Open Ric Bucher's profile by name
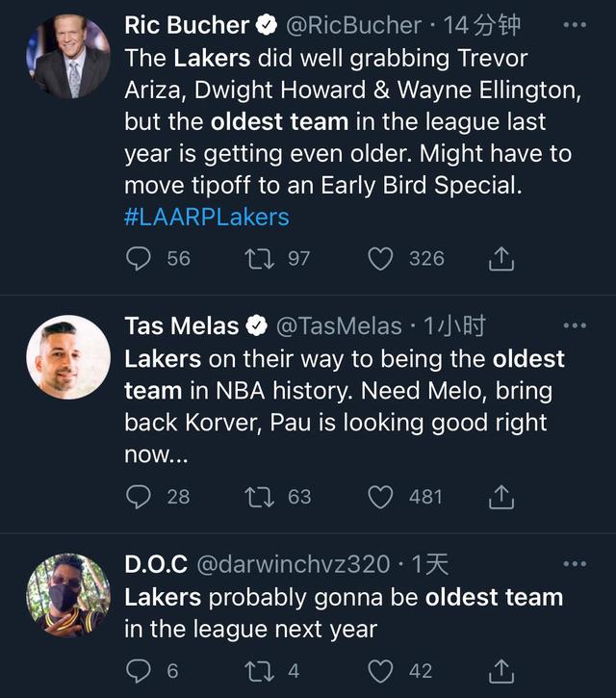Viewport: 616px width, 698px height. tap(187, 26)
